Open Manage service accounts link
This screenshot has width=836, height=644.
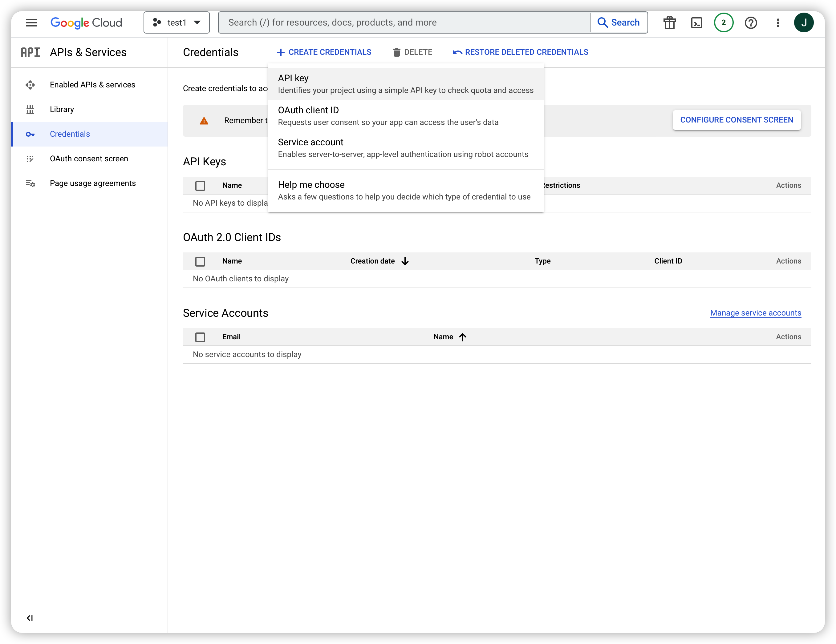pos(755,313)
